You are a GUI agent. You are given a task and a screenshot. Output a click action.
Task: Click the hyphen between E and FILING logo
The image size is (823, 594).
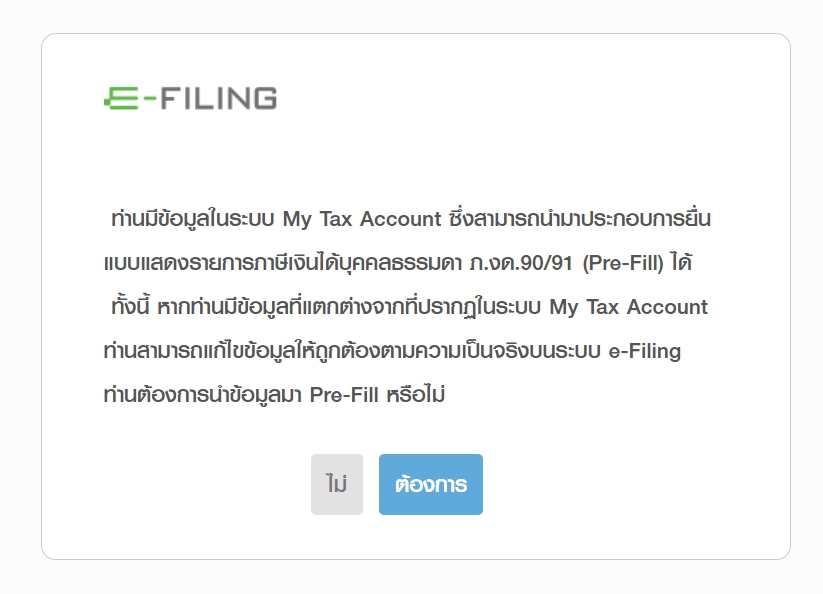click(x=150, y=99)
